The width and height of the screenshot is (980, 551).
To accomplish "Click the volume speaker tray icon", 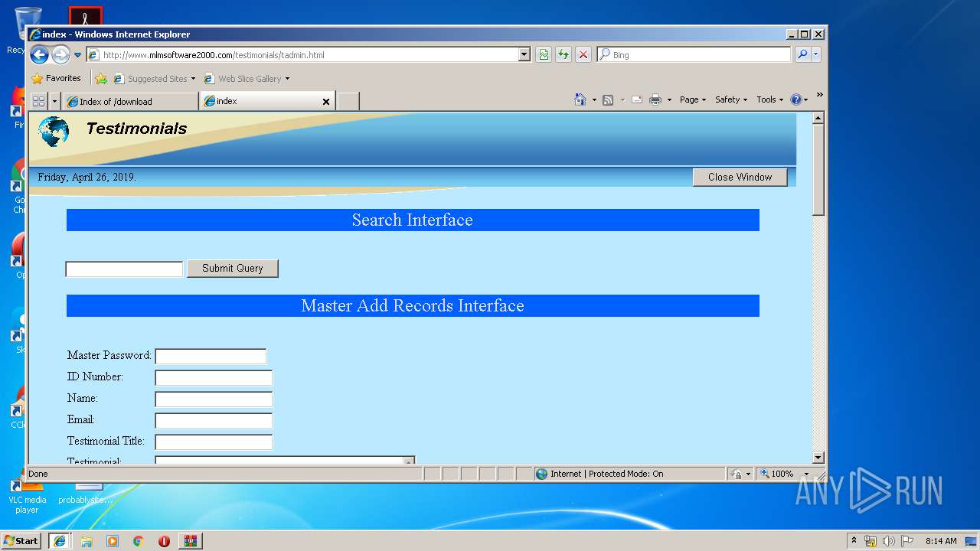I will 889,541.
